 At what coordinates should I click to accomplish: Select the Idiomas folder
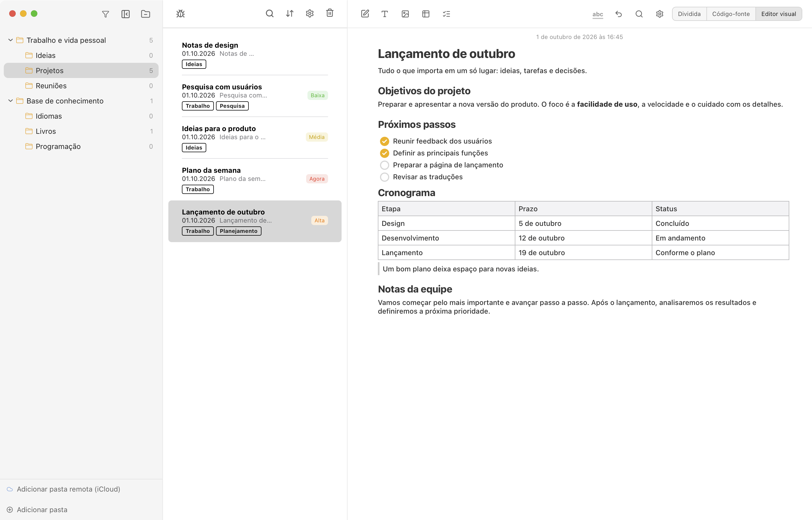click(81, 116)
